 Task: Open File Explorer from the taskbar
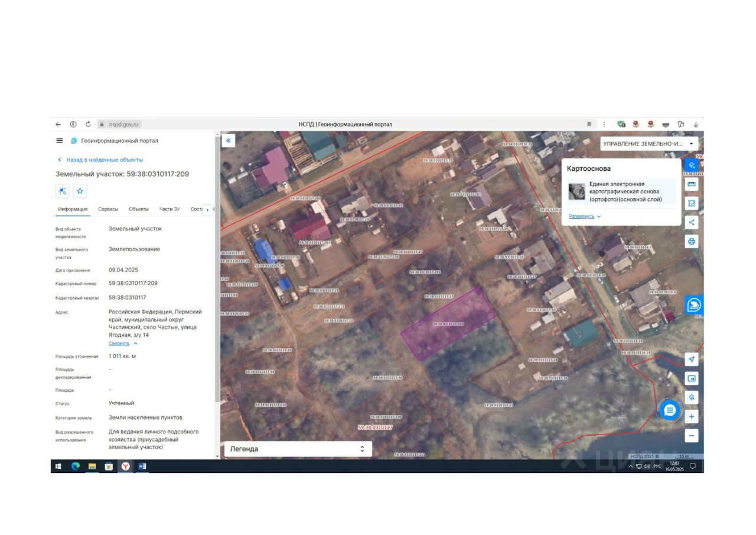(x=92, y=466)
